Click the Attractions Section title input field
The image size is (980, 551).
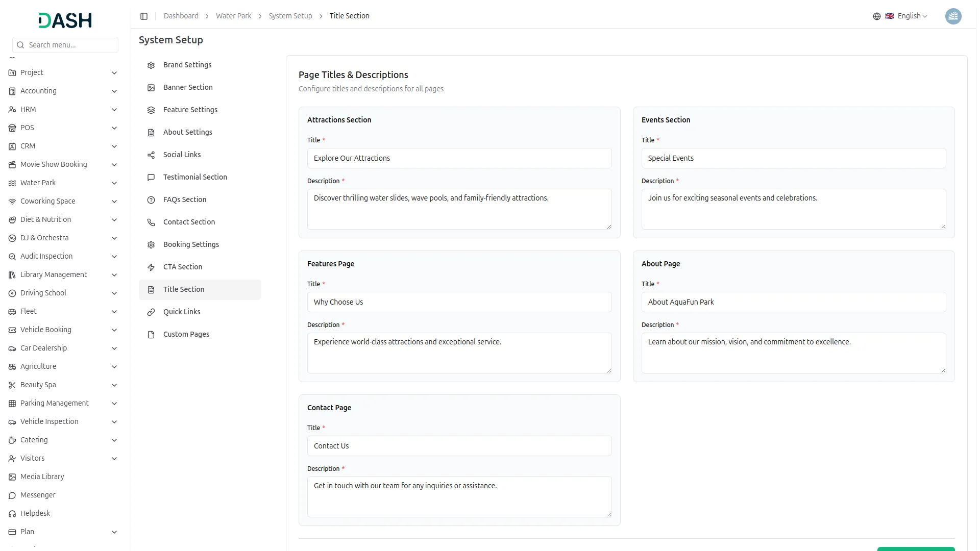coord(459,158)
